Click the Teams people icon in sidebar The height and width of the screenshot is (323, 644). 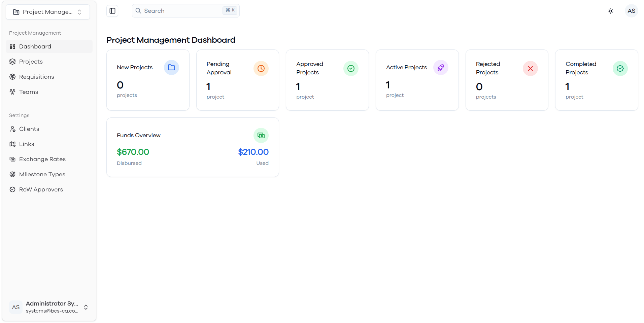point(12,92)
